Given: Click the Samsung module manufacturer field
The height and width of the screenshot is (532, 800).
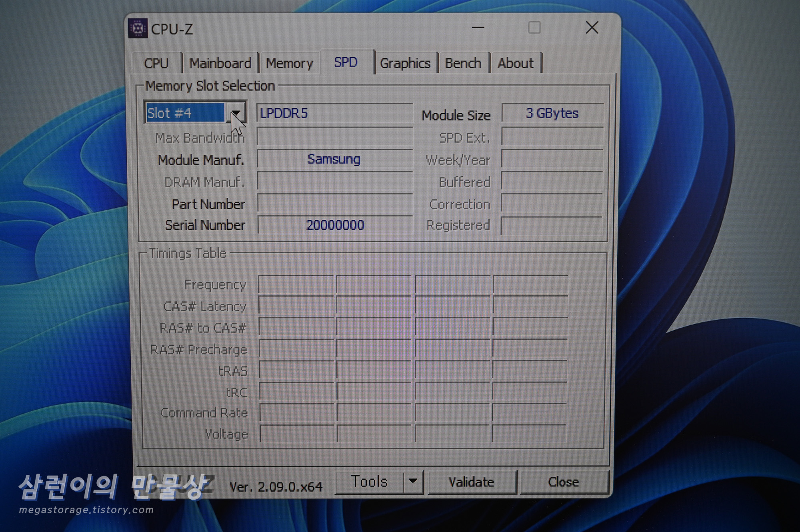Looking at the screenshot, I should (334, 159).
